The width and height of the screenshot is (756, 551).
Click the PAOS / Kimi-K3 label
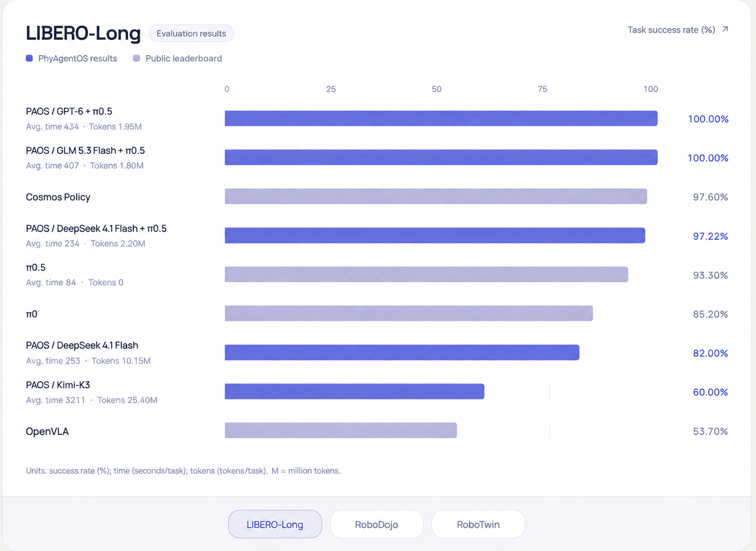click(x=58, y=385)
